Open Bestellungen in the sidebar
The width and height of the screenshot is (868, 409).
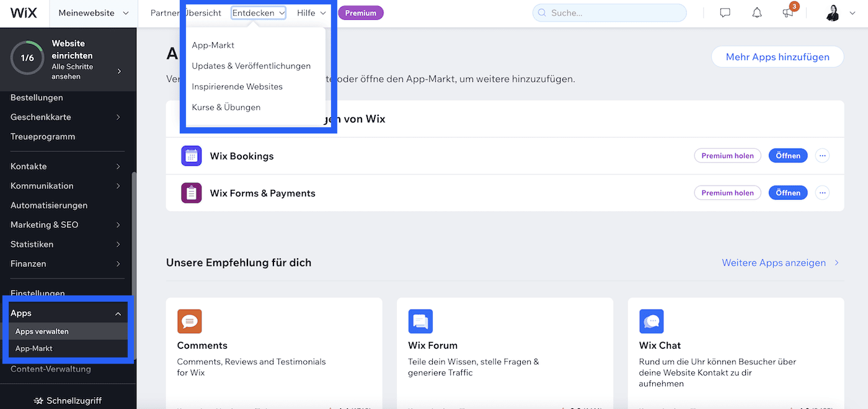(x=37, y=97)
